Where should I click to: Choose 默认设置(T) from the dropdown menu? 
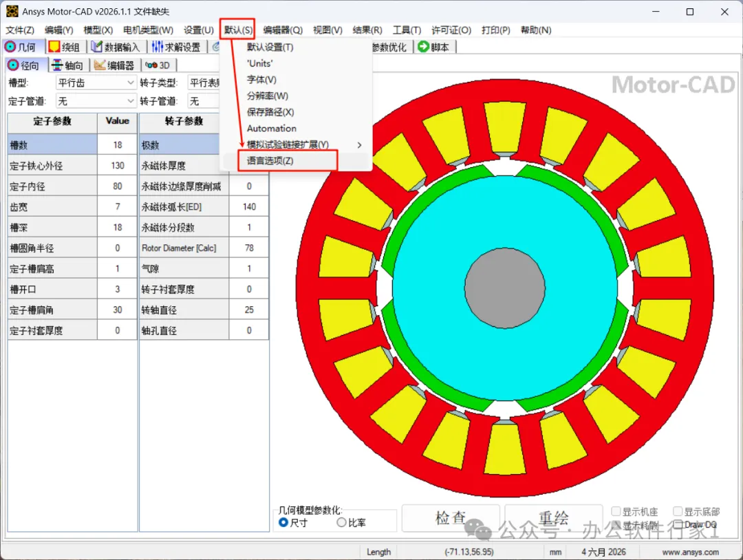(296, 47)
